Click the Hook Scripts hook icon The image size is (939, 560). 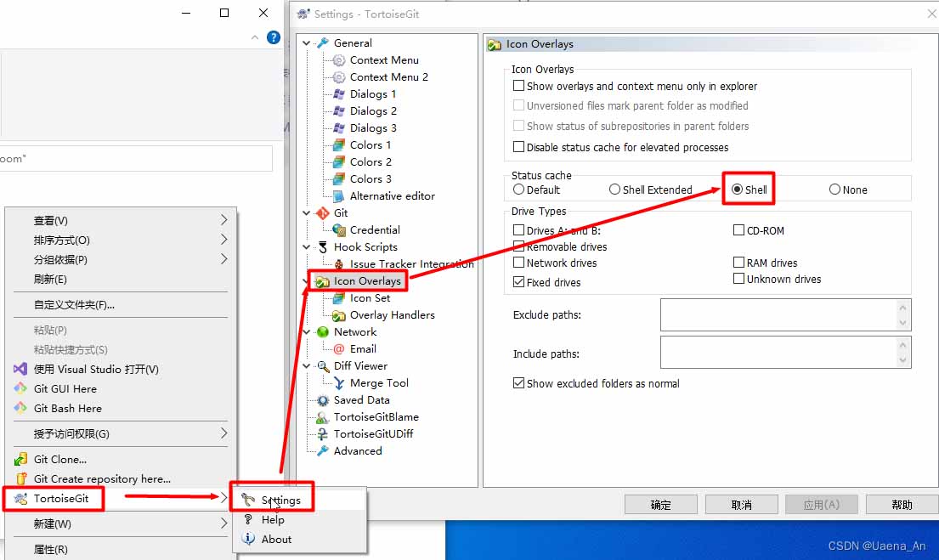pyautogui.click(x=323, y=246)
